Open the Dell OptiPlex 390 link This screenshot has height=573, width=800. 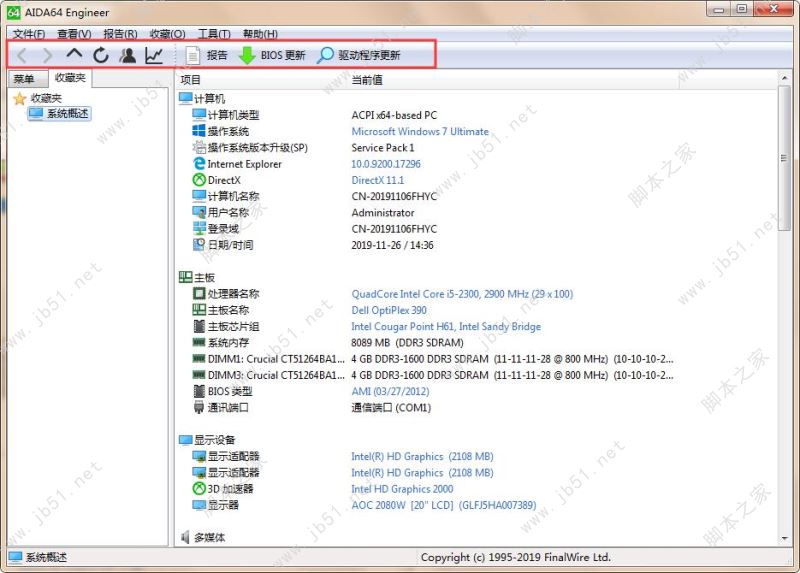(x=389, y=310)
